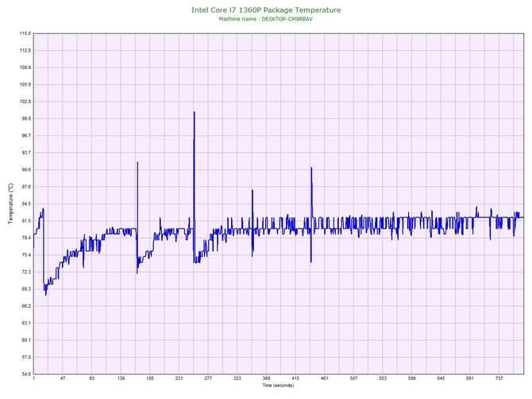Click the 'Time (seconds)' axis label
Screen dimensions: 532x399
click(278, 386)
